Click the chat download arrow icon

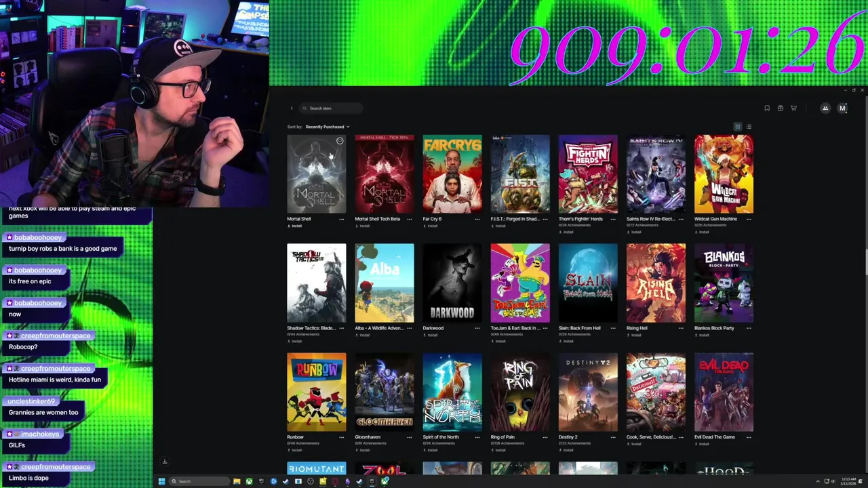tap(164, 462)
